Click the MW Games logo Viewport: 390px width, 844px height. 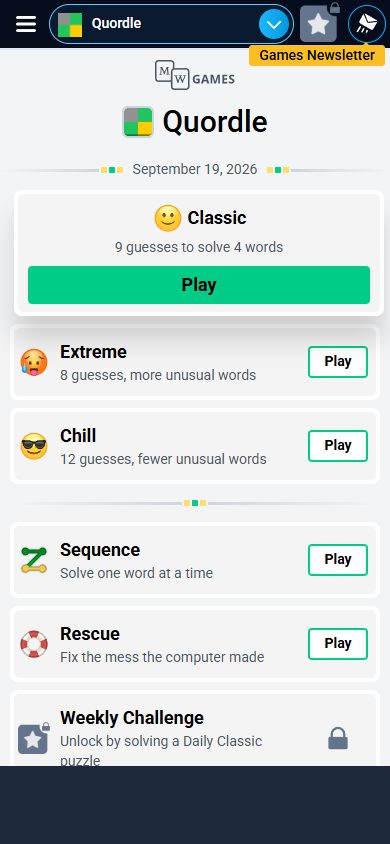(x=195, y=75)
